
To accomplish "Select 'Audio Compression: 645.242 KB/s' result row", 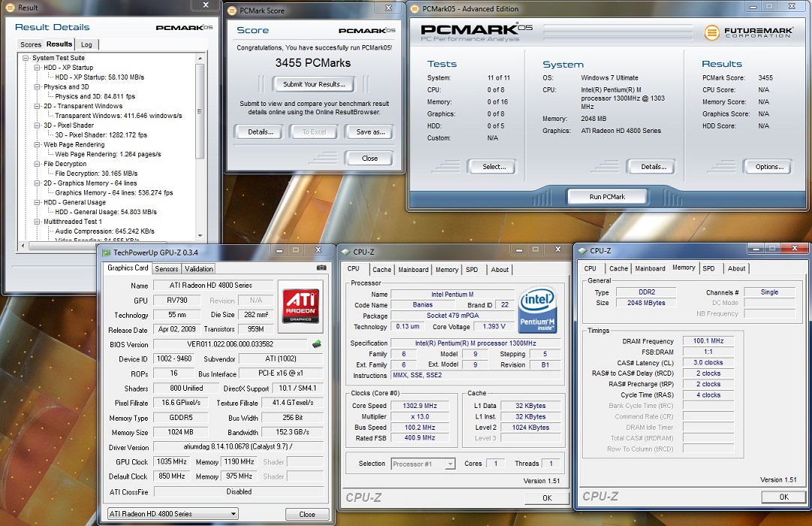I will 104,231.
